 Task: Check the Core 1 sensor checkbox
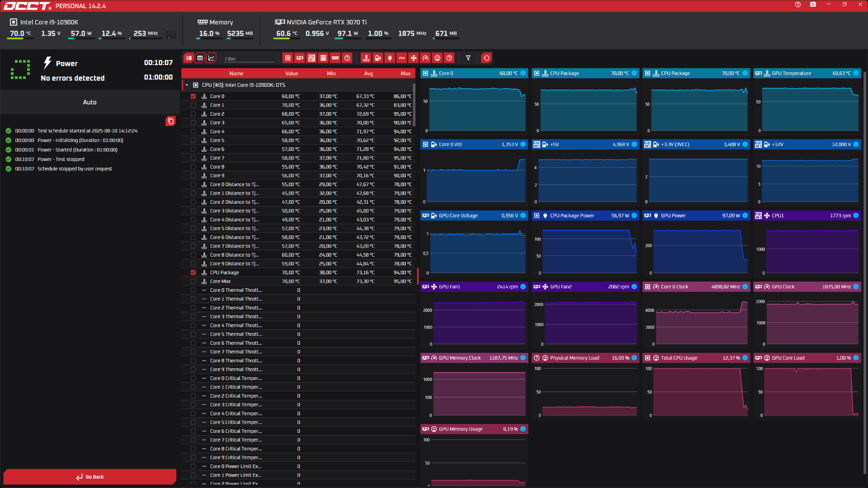193,105
